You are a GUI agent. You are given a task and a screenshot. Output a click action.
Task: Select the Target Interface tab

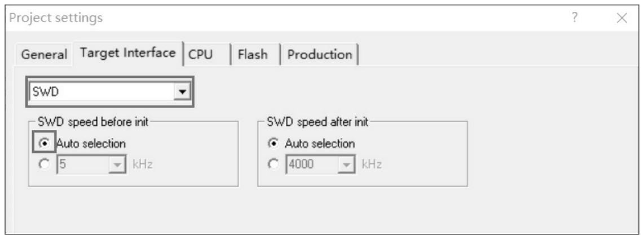click(x=128, y=54)
